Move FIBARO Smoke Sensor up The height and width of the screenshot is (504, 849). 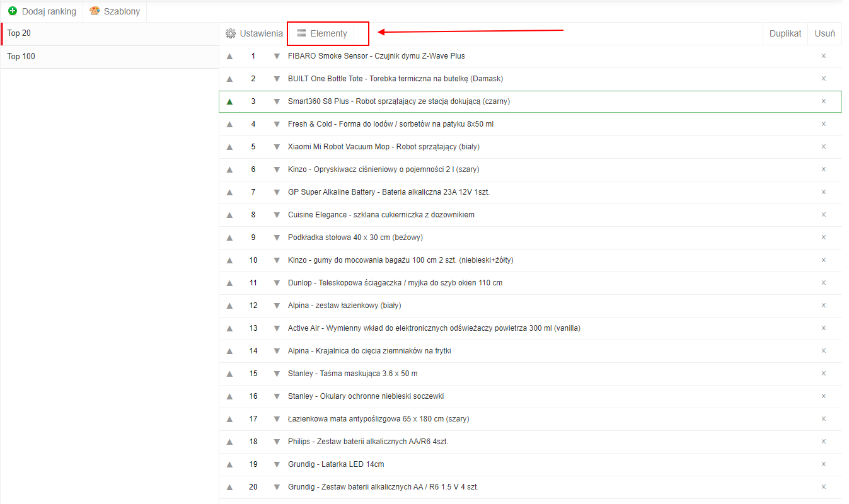229,56
